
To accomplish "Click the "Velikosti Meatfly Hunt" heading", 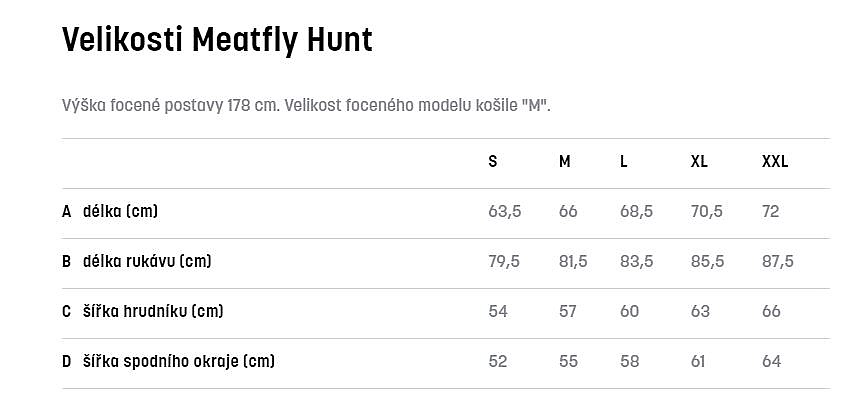I will tap(217, 41).
